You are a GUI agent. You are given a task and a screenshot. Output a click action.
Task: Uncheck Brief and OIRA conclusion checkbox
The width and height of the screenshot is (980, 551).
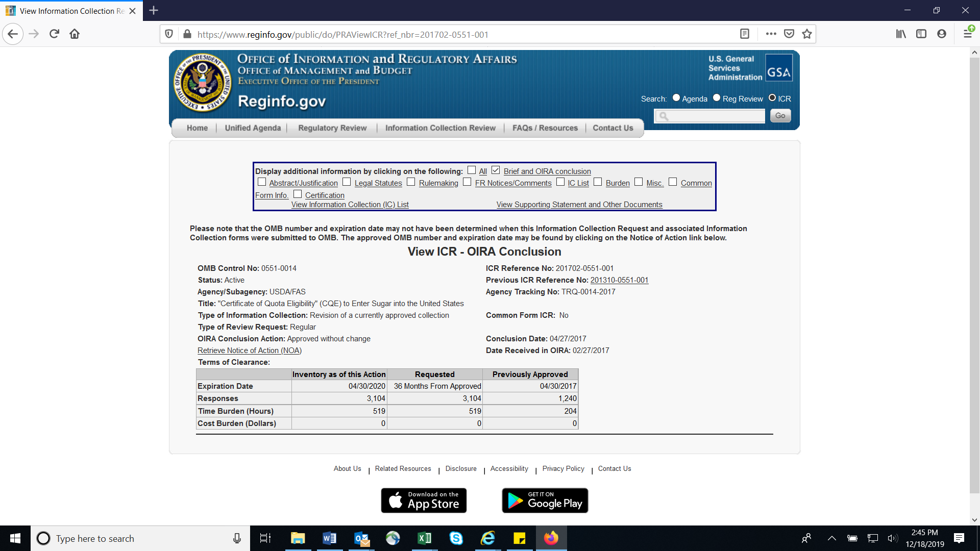tap(496, 170)
